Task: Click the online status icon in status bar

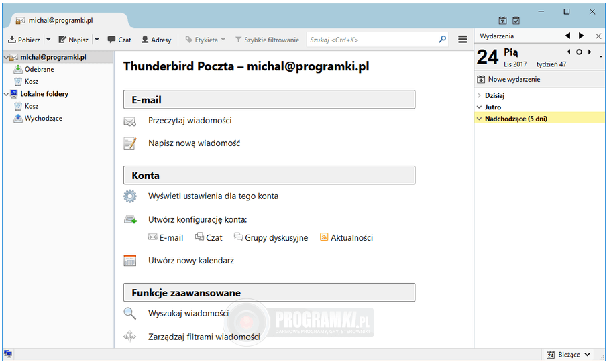Action: click(x=8, y=353)
